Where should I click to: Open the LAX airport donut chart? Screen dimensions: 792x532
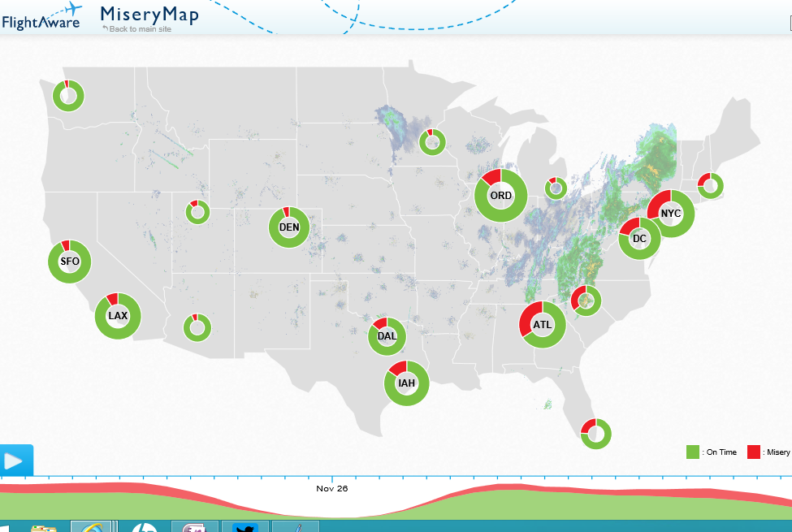click(118, 316)
